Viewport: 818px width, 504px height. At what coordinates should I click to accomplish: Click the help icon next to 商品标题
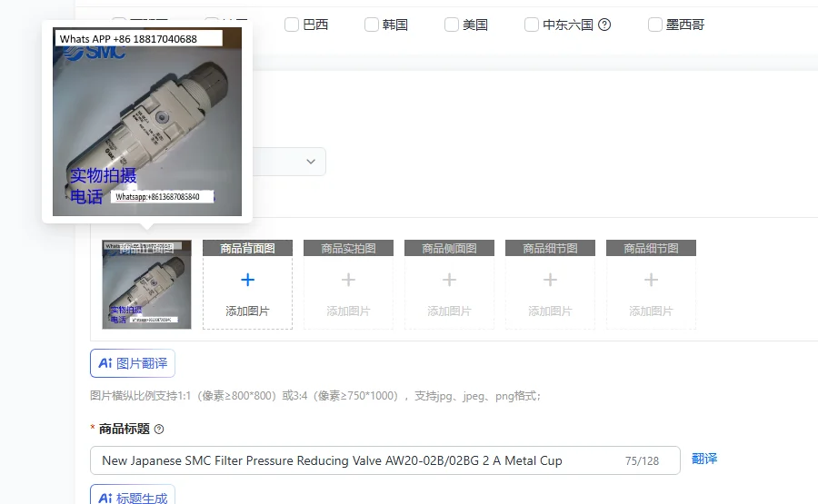click(159, 429)
